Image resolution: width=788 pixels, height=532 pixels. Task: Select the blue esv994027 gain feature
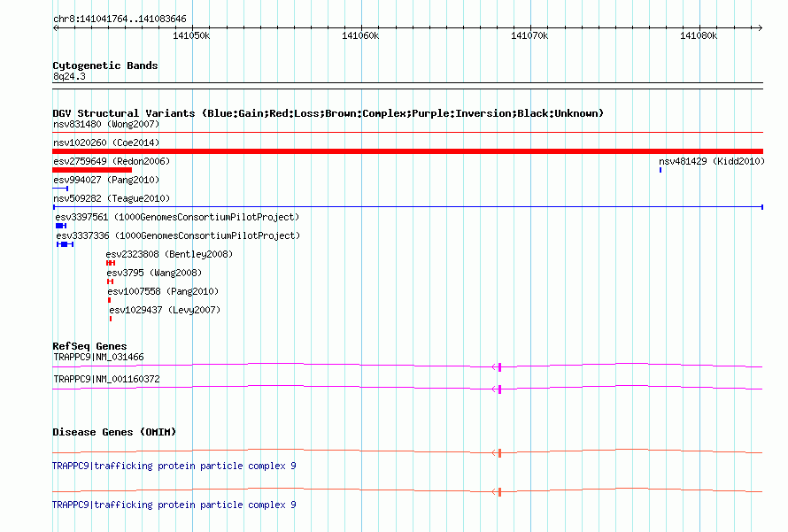click(60, 189)
